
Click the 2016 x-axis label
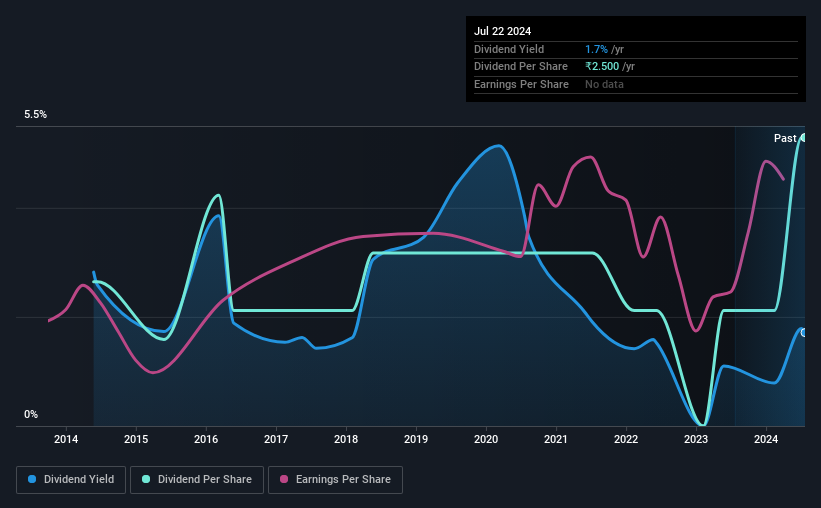click(x=206, y=439)
